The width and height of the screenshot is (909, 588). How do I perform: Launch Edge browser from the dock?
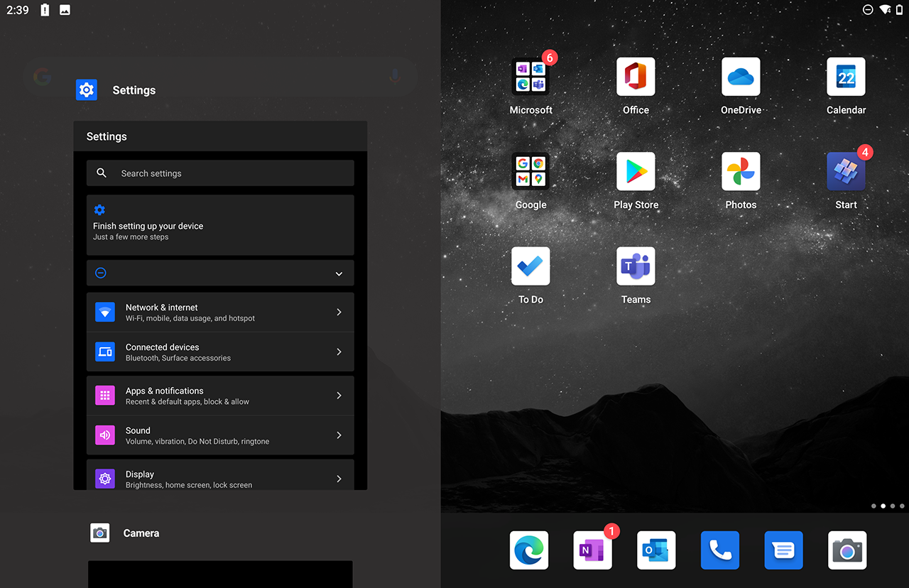(x=529, y=550)
